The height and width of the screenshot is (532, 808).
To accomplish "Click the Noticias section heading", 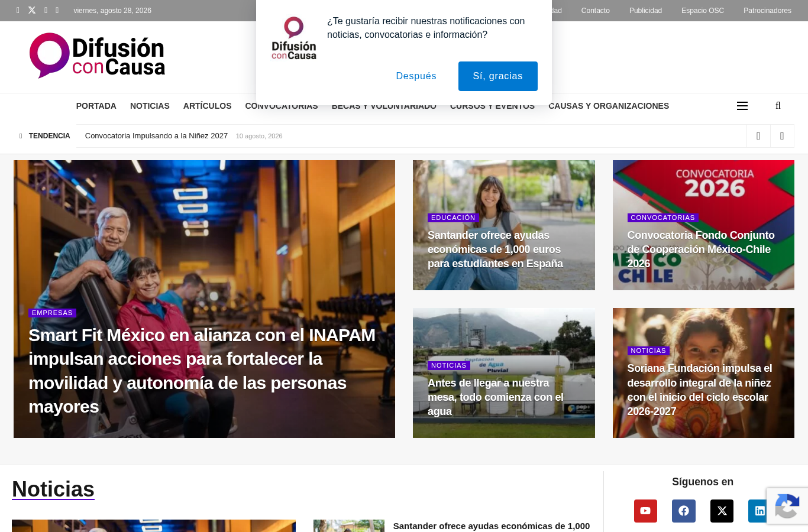I will point(53,489).
